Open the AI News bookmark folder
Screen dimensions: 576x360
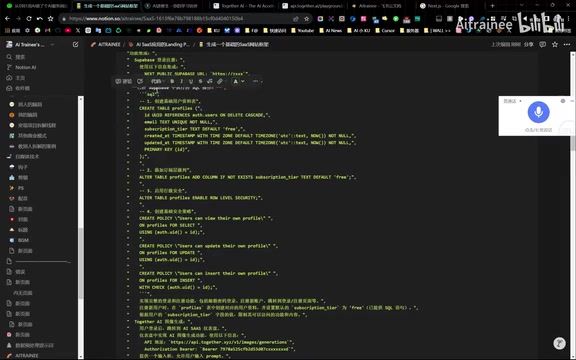click(331, 30)
